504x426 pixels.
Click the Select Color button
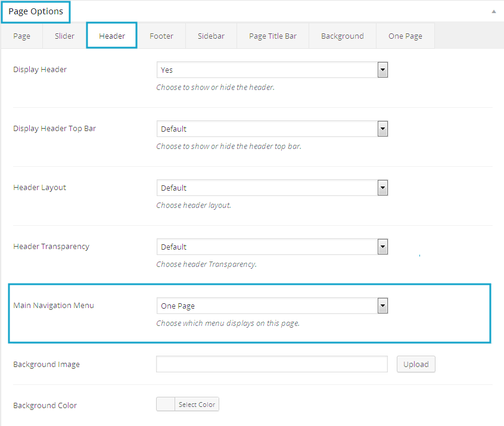(197, 405)
